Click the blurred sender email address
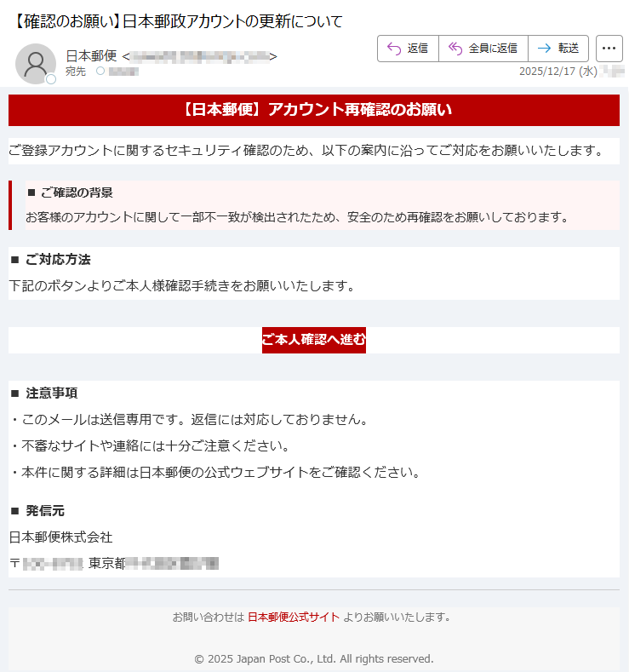 200,56
